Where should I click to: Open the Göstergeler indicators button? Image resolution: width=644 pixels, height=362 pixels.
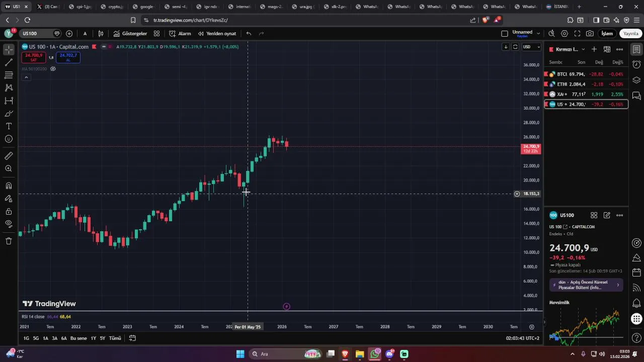coord(130,34)
